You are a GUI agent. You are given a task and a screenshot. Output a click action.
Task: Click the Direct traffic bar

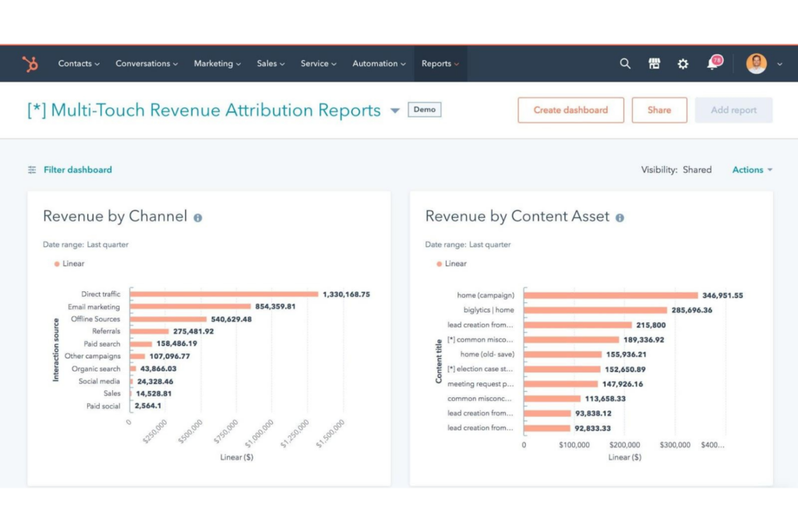[x=224, y=294]
